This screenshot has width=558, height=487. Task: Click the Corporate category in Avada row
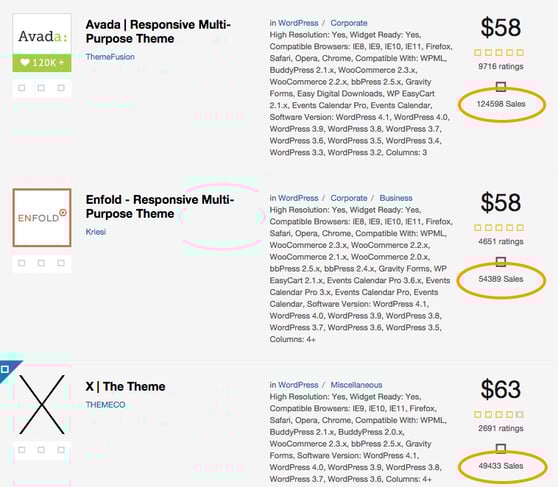[x=349, y=23]
